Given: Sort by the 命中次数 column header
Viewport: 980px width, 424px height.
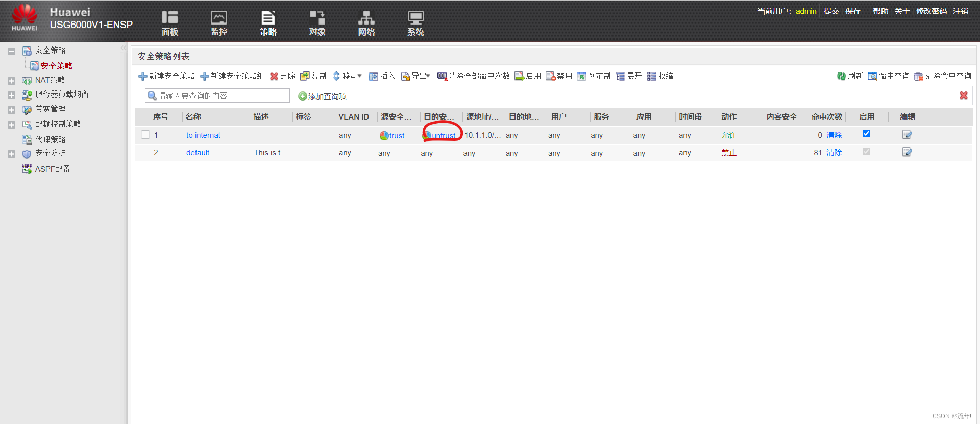Looking at the screenshot, I should (x=827, y=117).
